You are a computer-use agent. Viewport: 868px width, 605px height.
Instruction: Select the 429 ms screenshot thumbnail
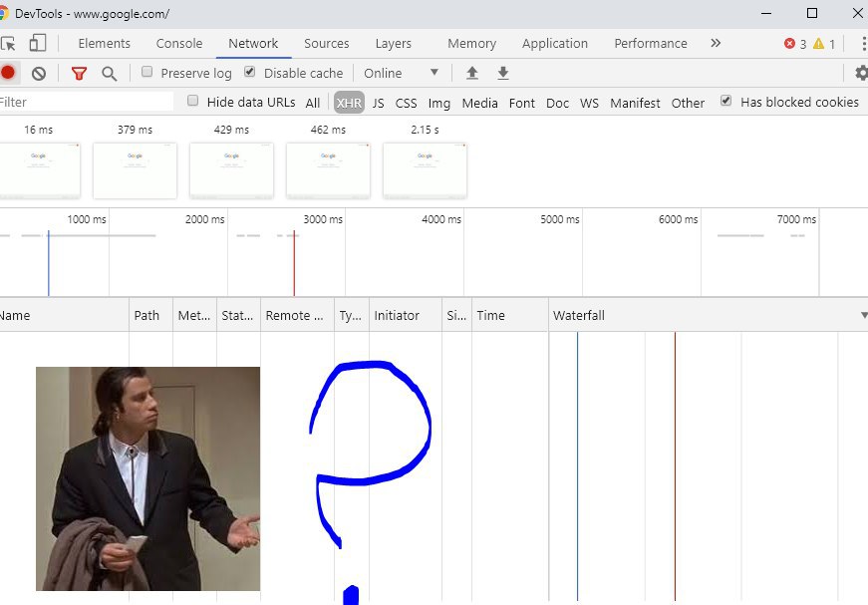pyautogui.click(x=231, y=170)
